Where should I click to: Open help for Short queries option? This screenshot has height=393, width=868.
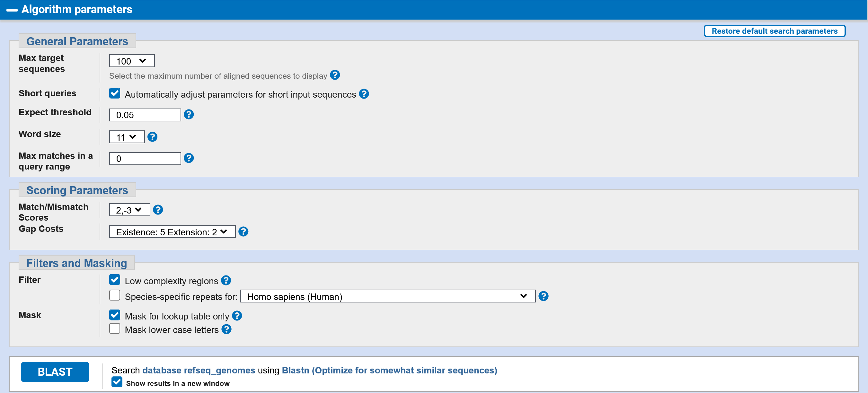point(364,94)
